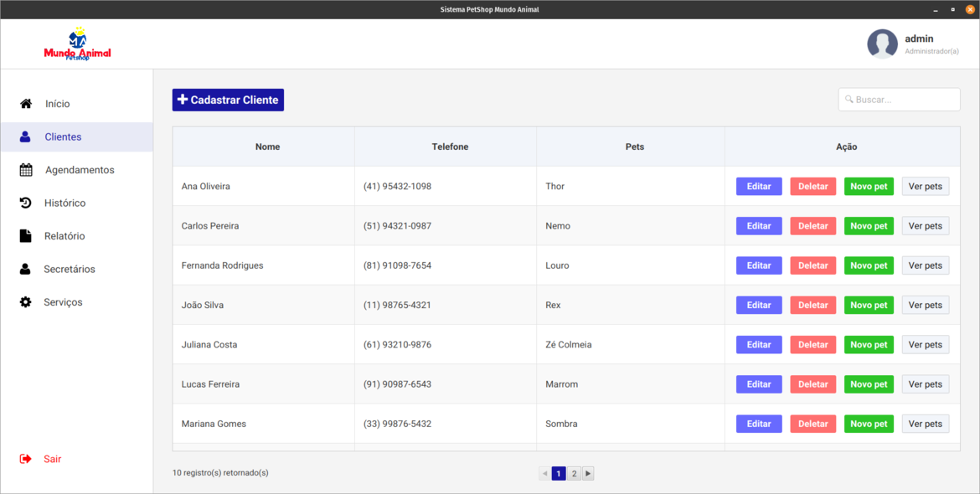Click the person icon beside Secretários
Viewport: 980px width, 494px height.
coord(26,269)
